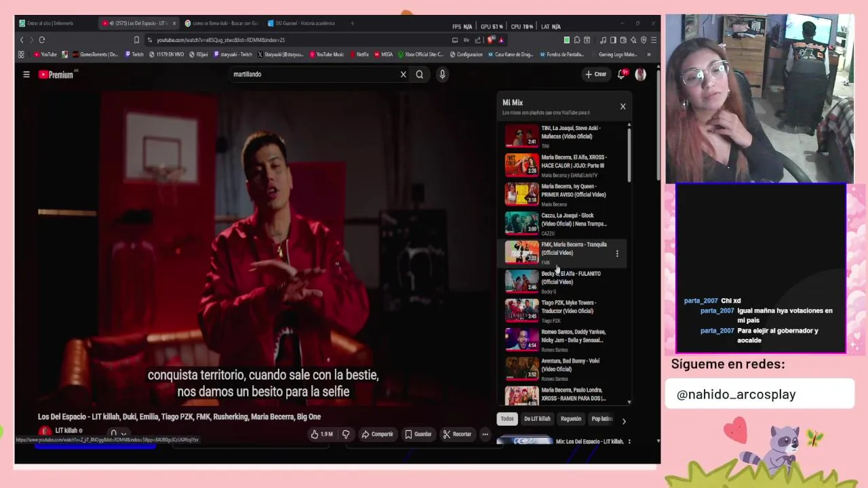Screen dimensions: 868x488
Task: Close the Los Del Espacio tab
Action: pyautogui.click(x=174, y=23)
